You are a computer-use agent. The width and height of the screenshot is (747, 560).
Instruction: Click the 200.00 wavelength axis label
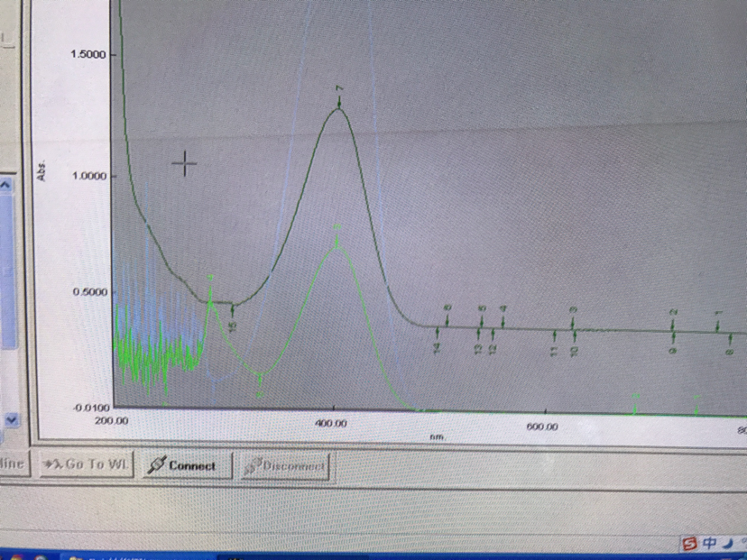112,421
